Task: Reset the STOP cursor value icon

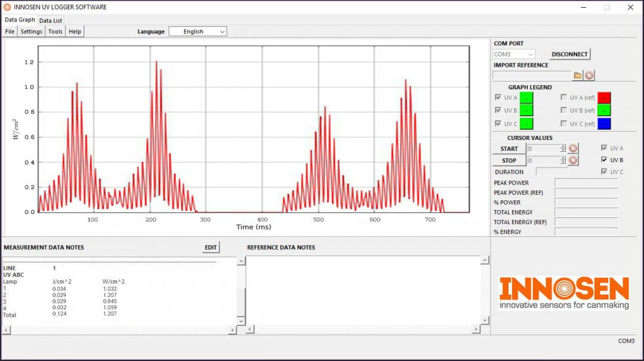Action: [x=573, y=160]
